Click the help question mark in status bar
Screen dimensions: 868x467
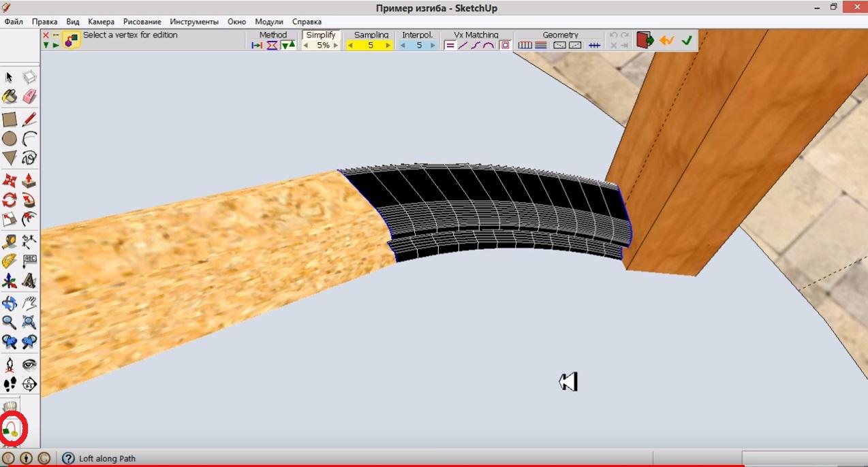pos(68,459)
